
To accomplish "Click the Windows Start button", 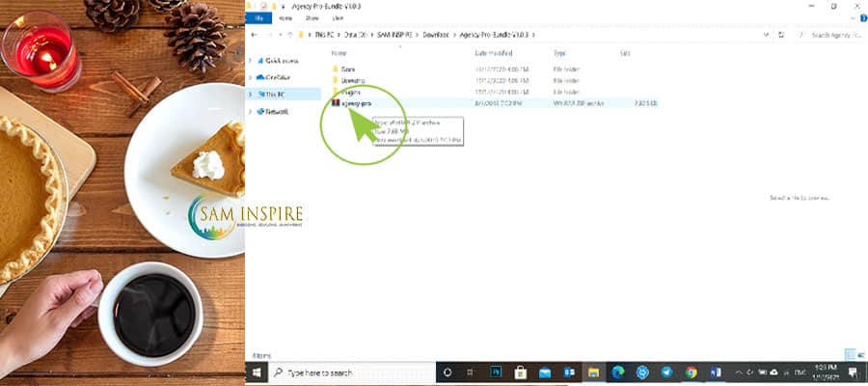I will 258,372.
